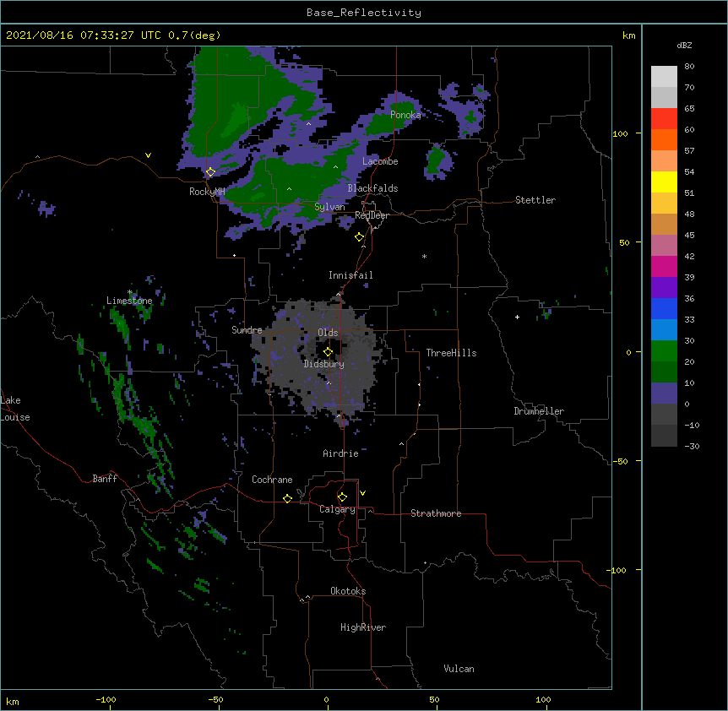Viewport: 728px width, 711px height.
Task: Click the RockyMH label
Action: [x=207, y=192]
